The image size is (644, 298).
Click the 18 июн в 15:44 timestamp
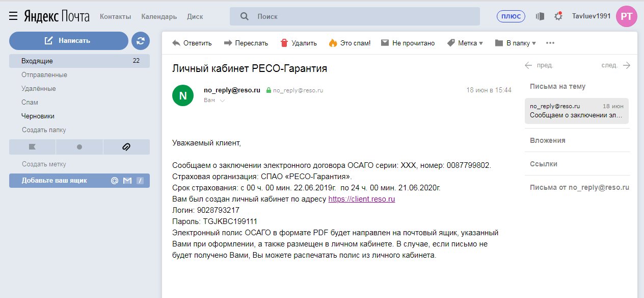(x=489, y=90)
